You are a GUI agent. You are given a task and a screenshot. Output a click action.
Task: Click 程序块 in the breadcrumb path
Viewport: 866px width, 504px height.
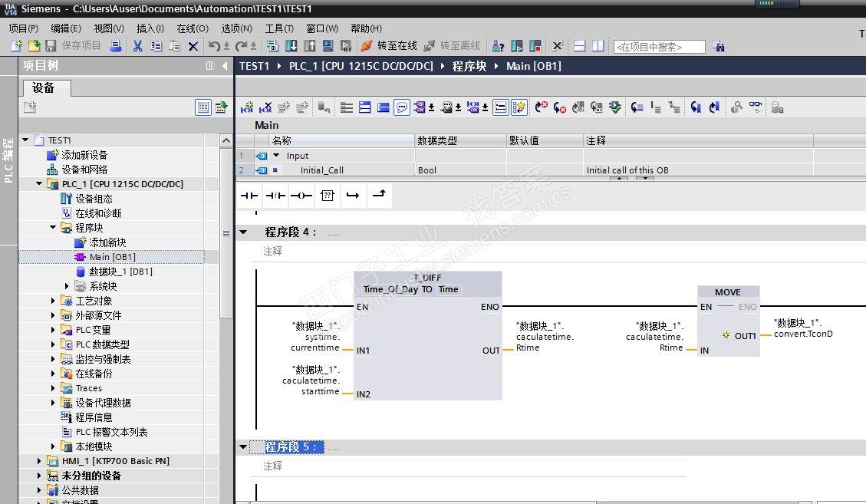(x=469, y=66)
